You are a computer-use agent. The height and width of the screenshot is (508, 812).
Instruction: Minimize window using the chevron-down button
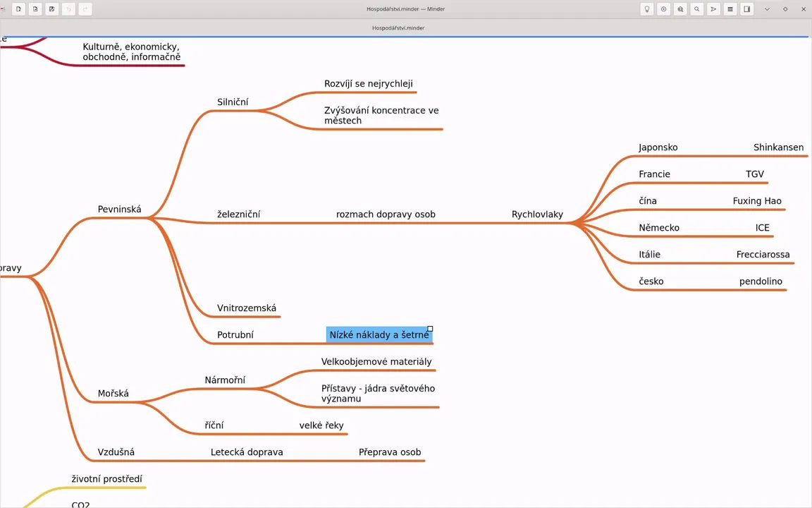point(768,8)
